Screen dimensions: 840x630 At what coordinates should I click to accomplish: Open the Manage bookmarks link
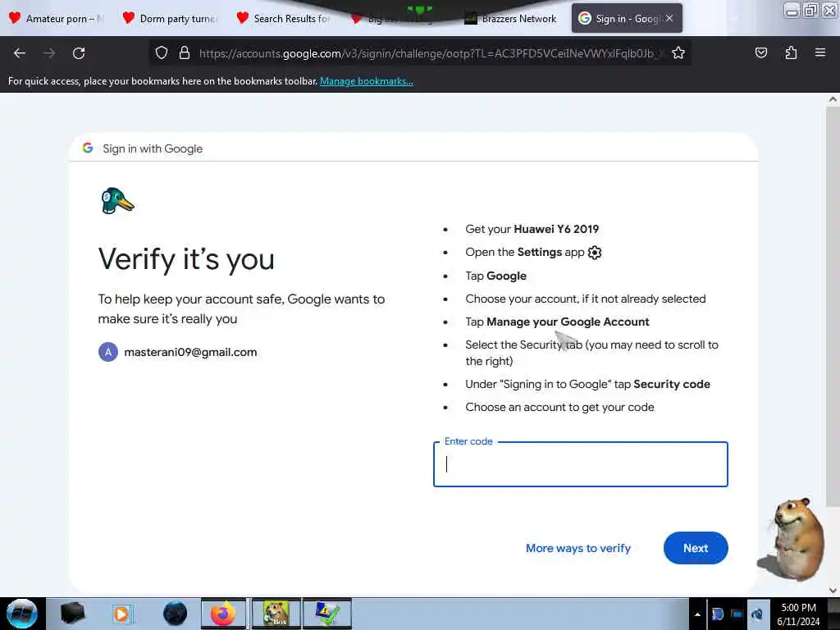pyautogui.click(x=367, y=81)
